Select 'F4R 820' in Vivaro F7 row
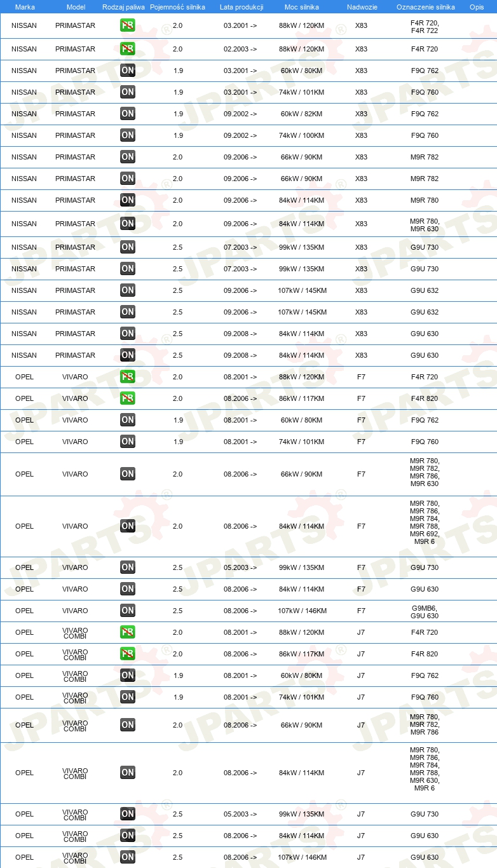This screenshot has height=868, width=497. (425, 398)
